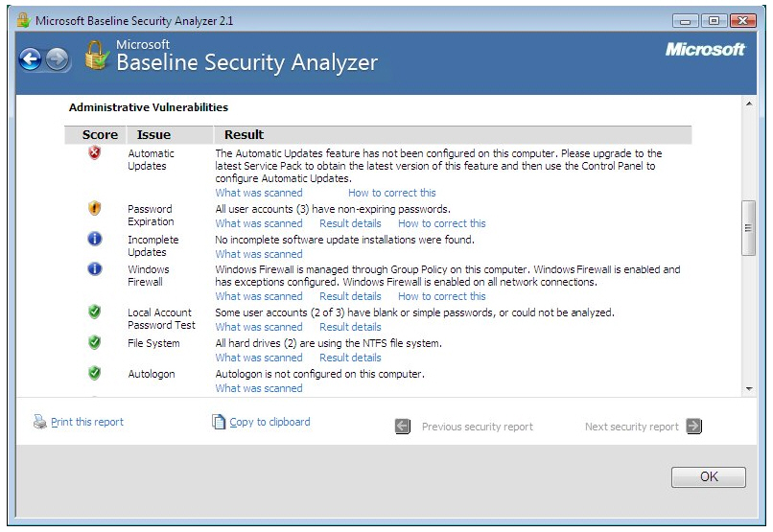Click the yellow shield icon for Password Expiration
The width and height of the screenshot is (773, 532).
[x=94, y=208]
